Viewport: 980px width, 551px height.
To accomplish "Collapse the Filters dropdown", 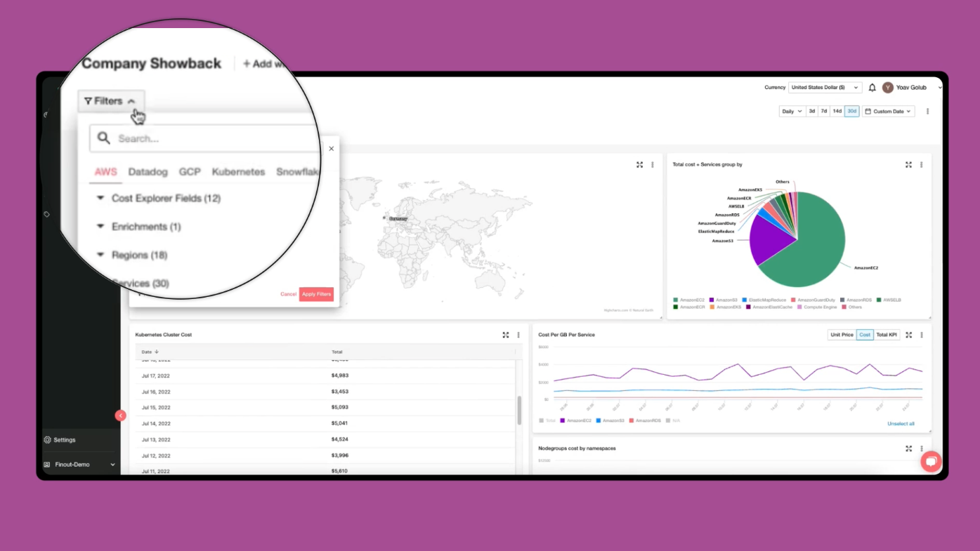I will click(x=110, y=101).
